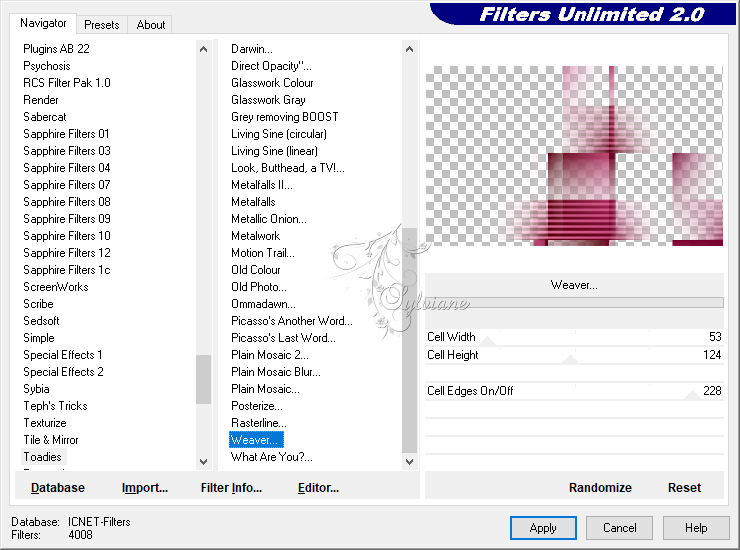The height and width of the screenshot is (550, 740).
Task: Select Metalfalls II... filter
Action: tap(262, 185)
